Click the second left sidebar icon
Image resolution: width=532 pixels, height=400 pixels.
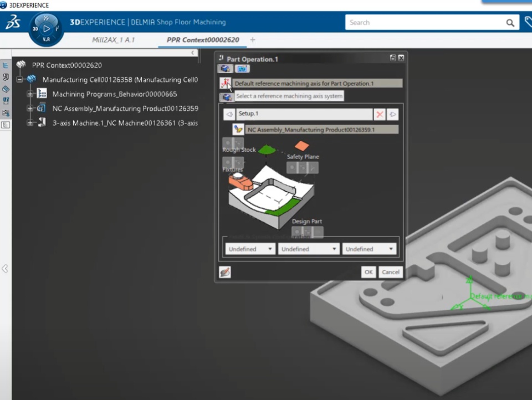pyautogui.click(x=6, y=78)
